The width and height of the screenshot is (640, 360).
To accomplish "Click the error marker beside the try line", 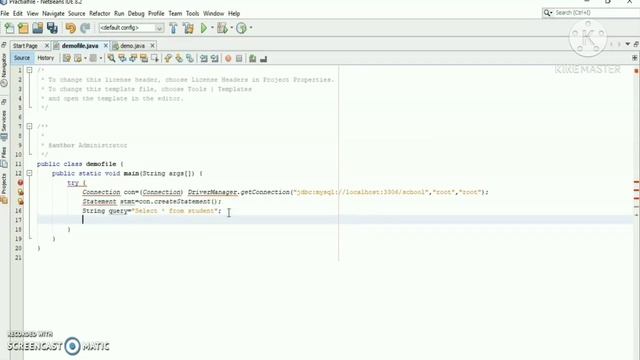I will 20,183.
